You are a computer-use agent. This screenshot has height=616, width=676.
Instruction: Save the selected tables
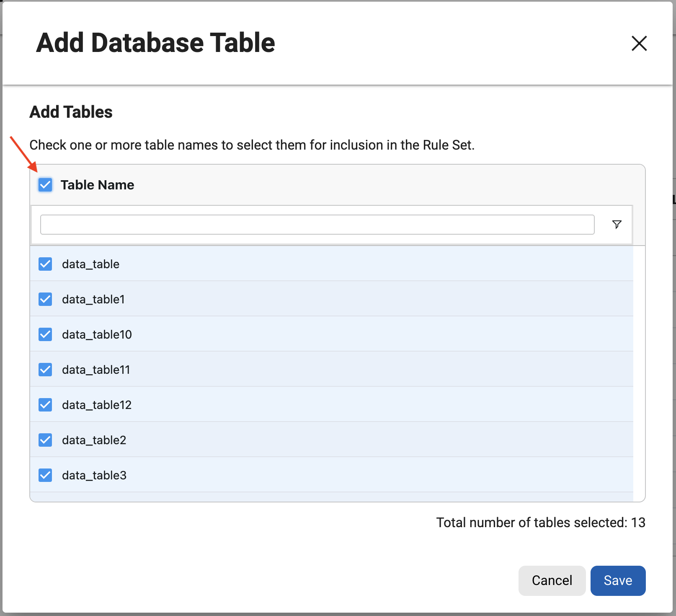point(618,580)
